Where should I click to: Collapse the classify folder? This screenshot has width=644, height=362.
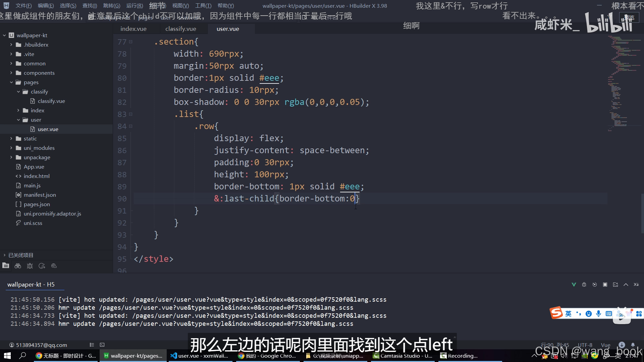[18, 92]
